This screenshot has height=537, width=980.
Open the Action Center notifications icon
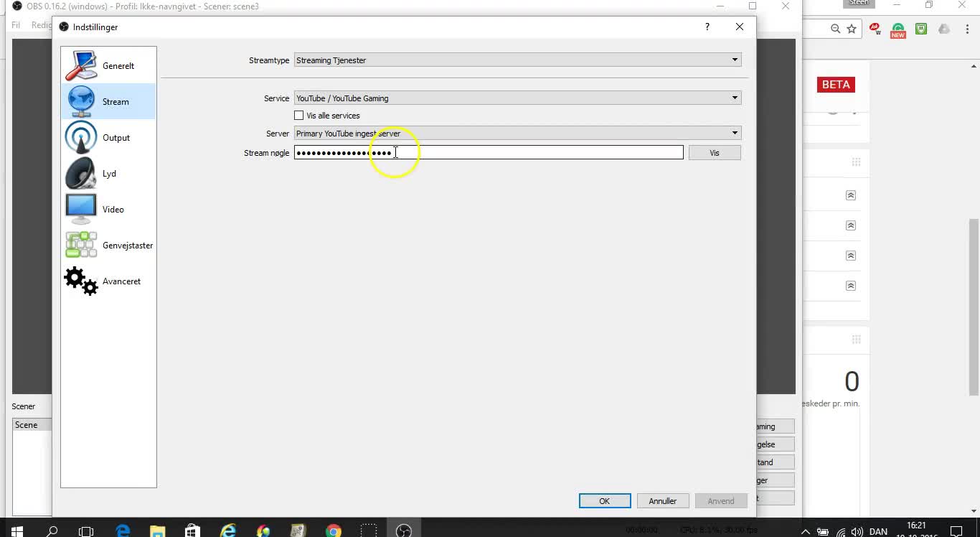tap(956, 532)
